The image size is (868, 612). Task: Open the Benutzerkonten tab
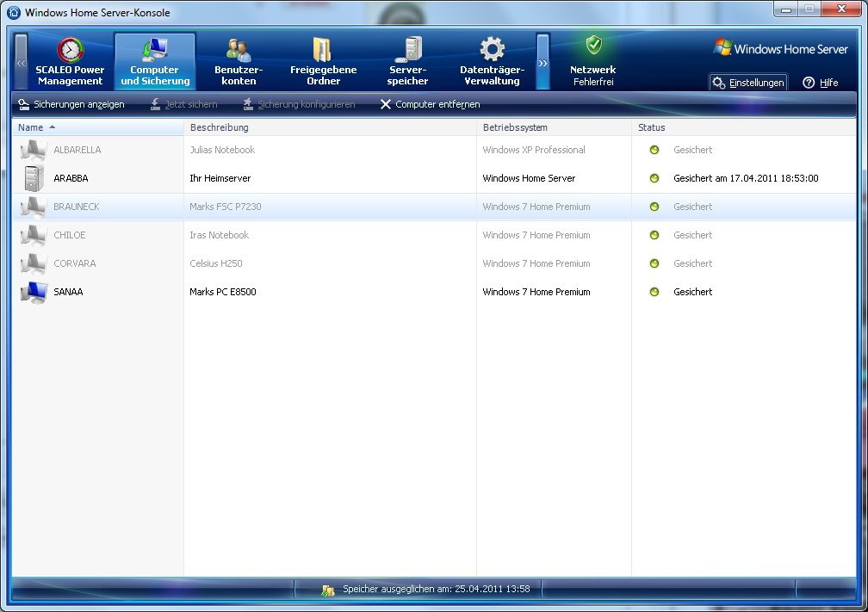(239, 61)
